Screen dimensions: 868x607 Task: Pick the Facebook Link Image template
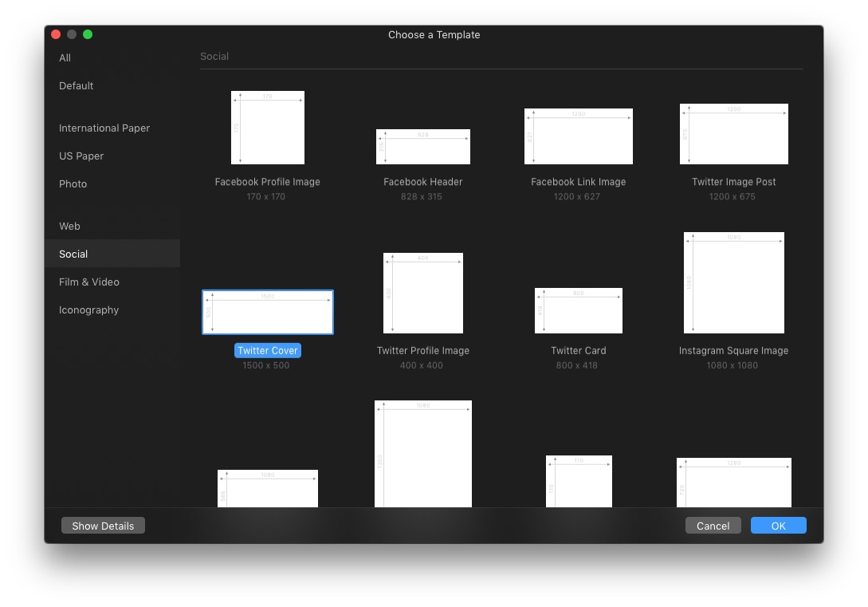[578, 136]
